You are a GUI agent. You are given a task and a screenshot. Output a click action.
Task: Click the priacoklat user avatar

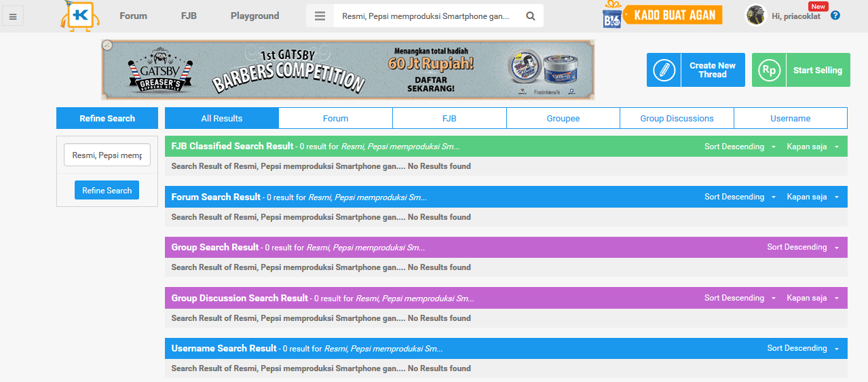(755, 15)
